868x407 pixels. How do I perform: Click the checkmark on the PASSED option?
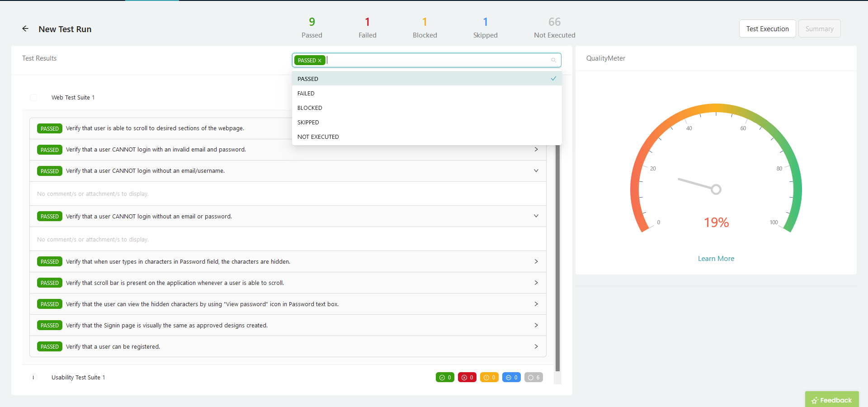[x=553, y=78]
